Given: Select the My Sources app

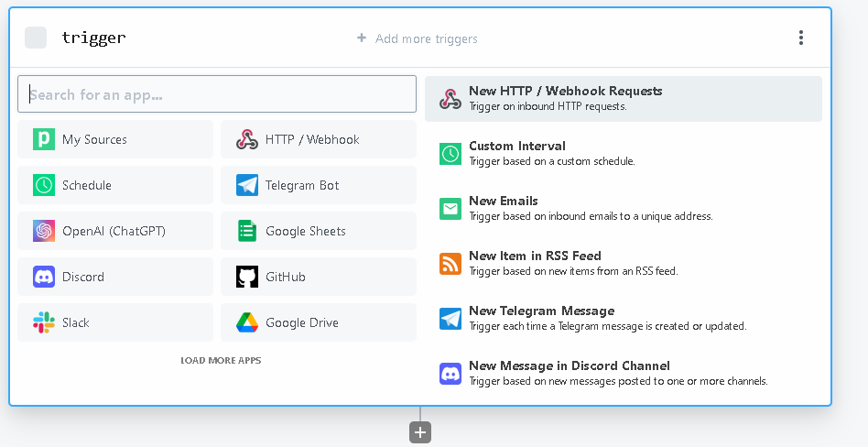Looking at the screenshot, I should coord(115,139).
